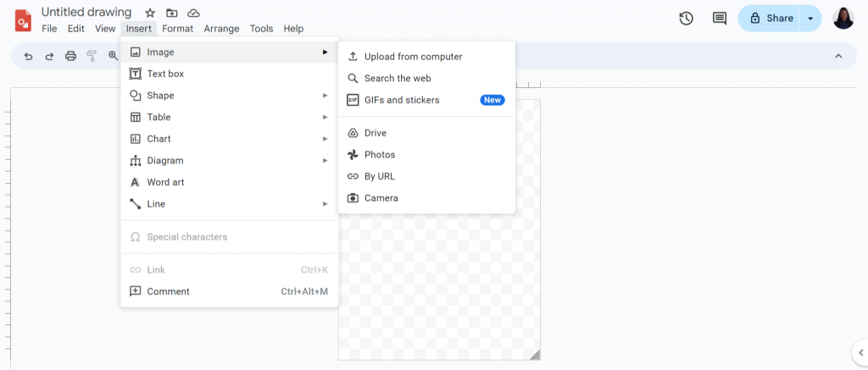Viewport: 868px width, 370px height.
Task: Click the New badge beside GIFs
Action: [492, 100]
